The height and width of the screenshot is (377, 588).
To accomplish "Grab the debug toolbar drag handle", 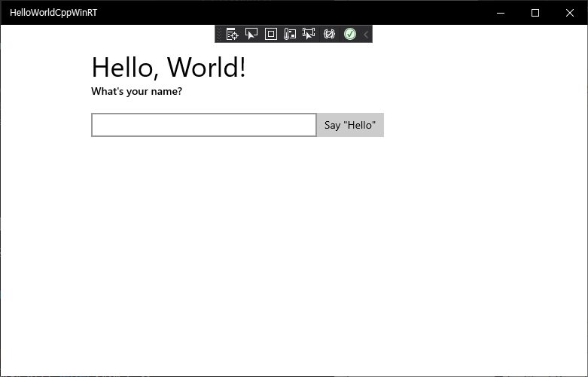I will tap(219, 34).
